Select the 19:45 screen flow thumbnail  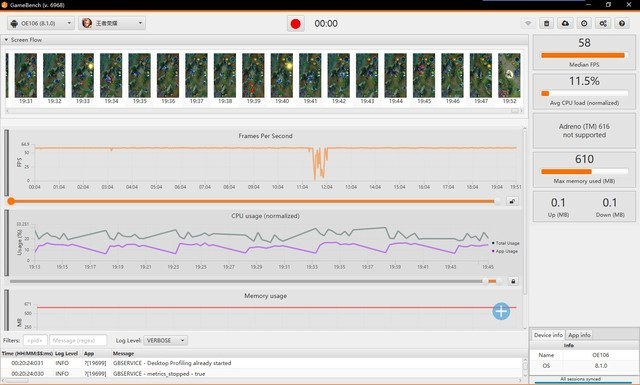(424, 76)
